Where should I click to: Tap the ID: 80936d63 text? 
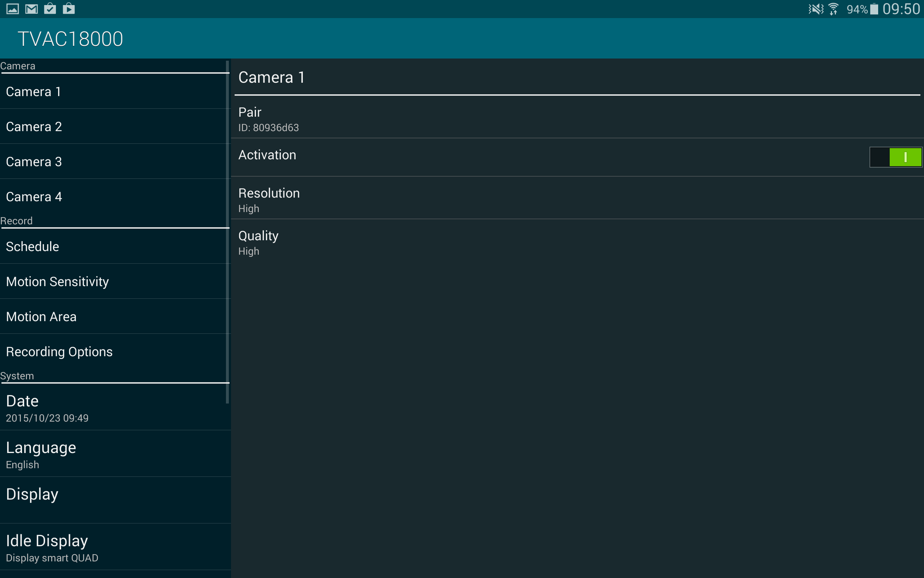pyautogui.click(x=269, y=128)
